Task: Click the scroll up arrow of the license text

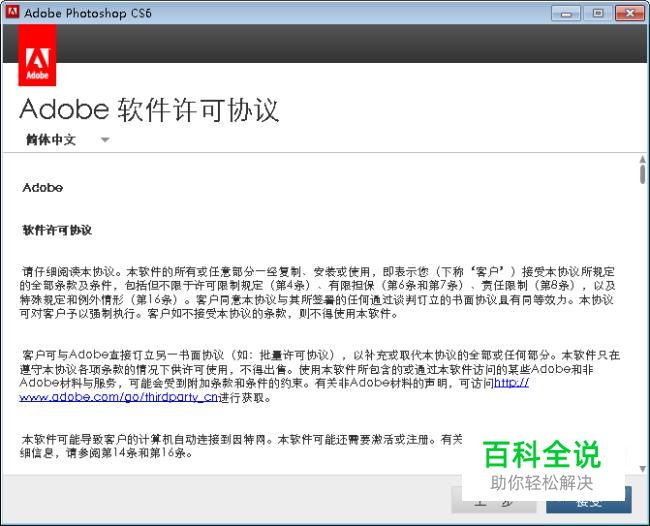Action: 643,159
